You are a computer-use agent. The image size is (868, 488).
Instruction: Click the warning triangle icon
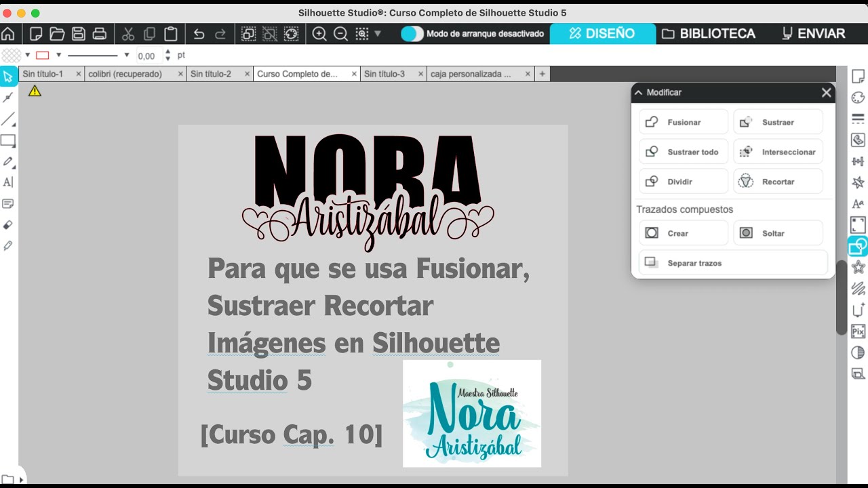pos(35,91)
